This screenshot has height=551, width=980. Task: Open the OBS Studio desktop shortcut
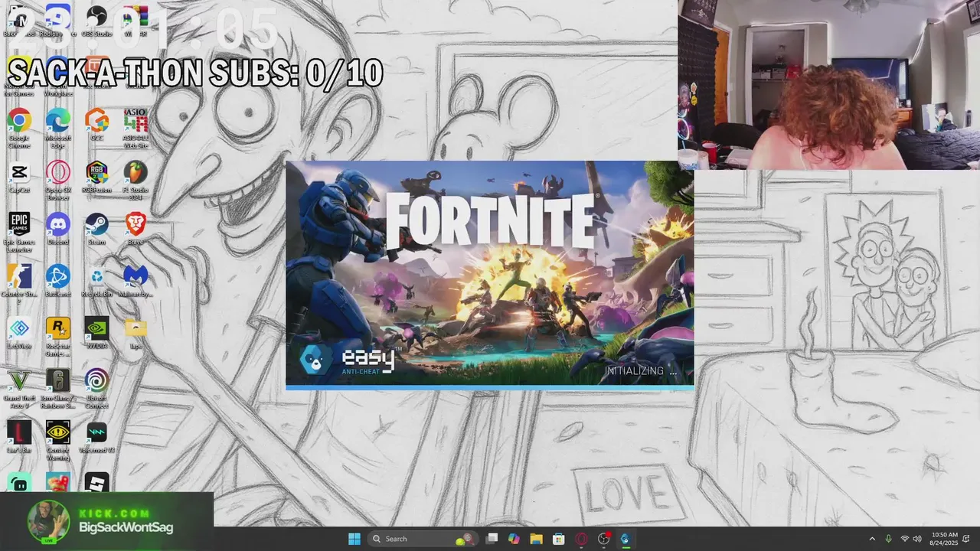click(x=96, y=20)
